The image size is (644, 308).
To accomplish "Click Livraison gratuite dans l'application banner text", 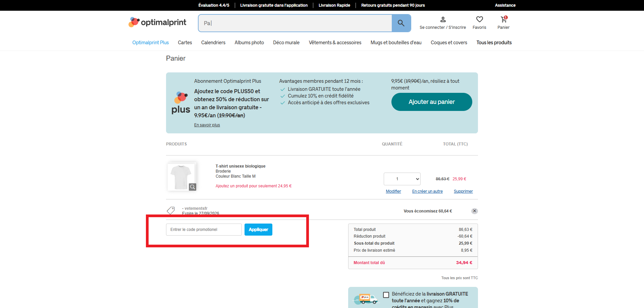I will [274, 5].
